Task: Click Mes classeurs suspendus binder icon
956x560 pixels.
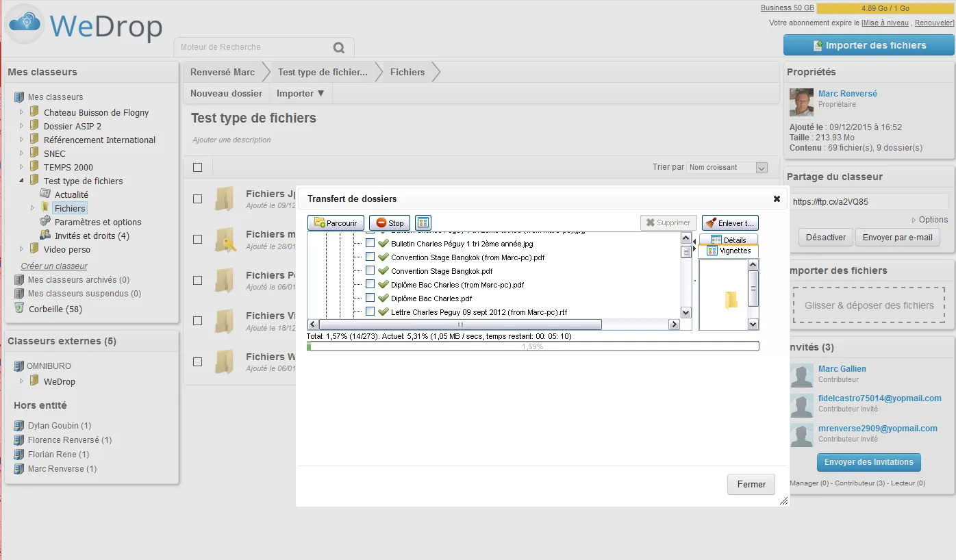Action: pos(19,293)
